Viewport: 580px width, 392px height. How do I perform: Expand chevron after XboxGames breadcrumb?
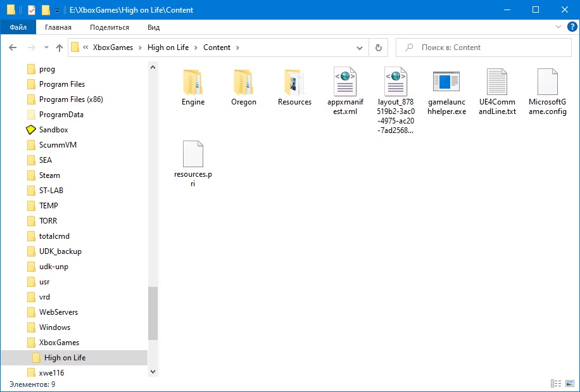coord(140,47)
